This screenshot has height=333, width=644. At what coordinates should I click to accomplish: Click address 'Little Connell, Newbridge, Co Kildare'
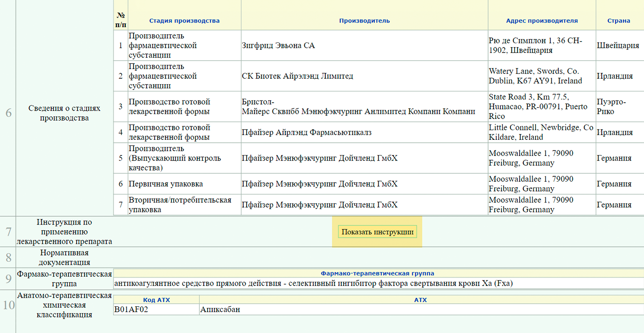[541, 132]
